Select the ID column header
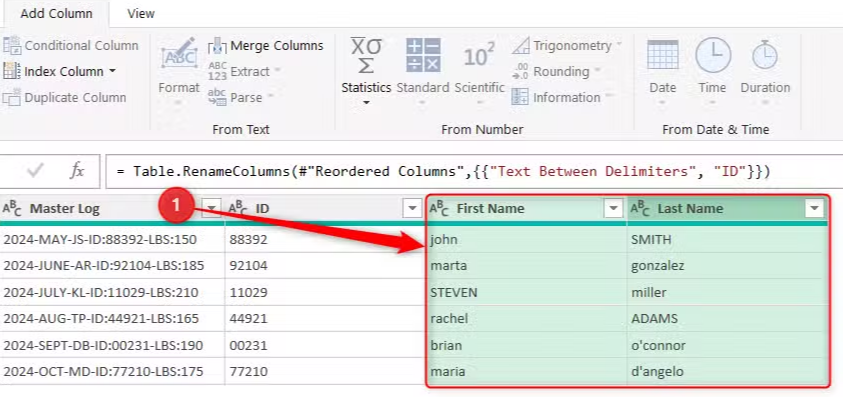Image resolution: width=843 pixels, height=397 pixels. click(262, 209)
